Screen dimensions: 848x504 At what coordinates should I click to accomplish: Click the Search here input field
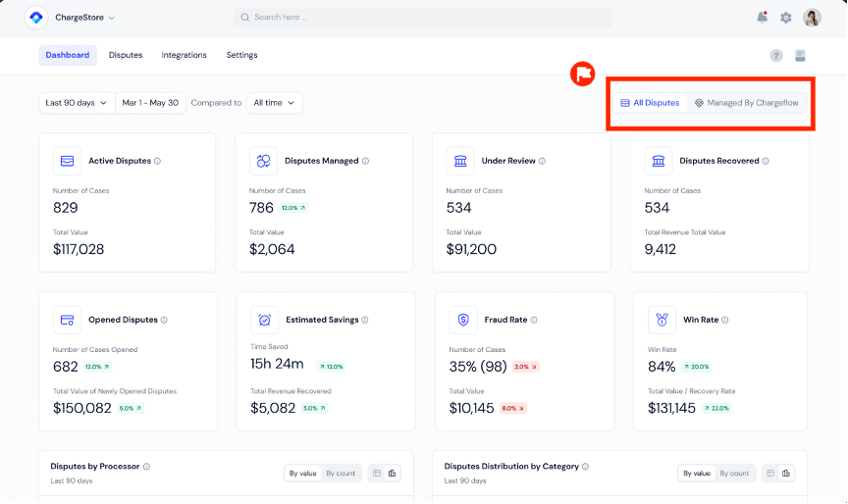[422, 18]
